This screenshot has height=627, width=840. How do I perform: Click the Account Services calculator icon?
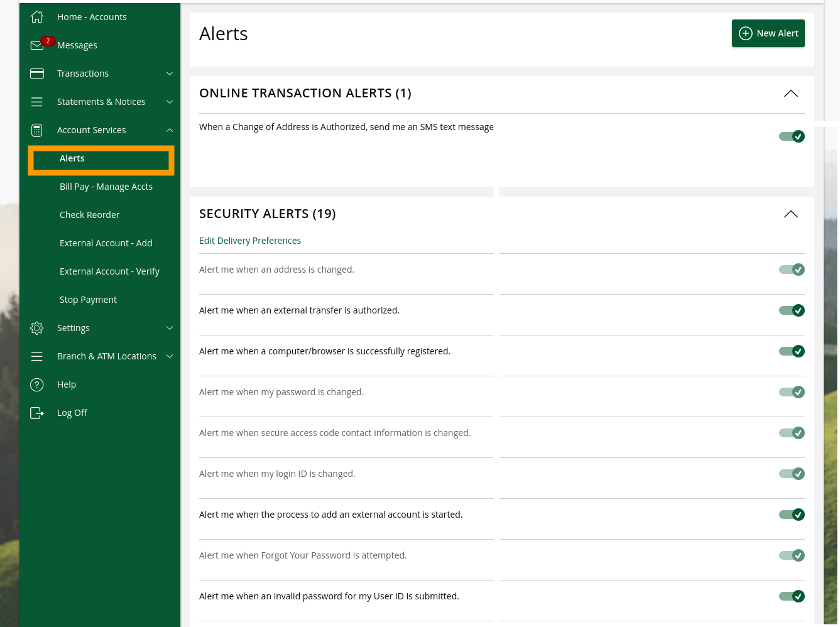click(37, 130)
